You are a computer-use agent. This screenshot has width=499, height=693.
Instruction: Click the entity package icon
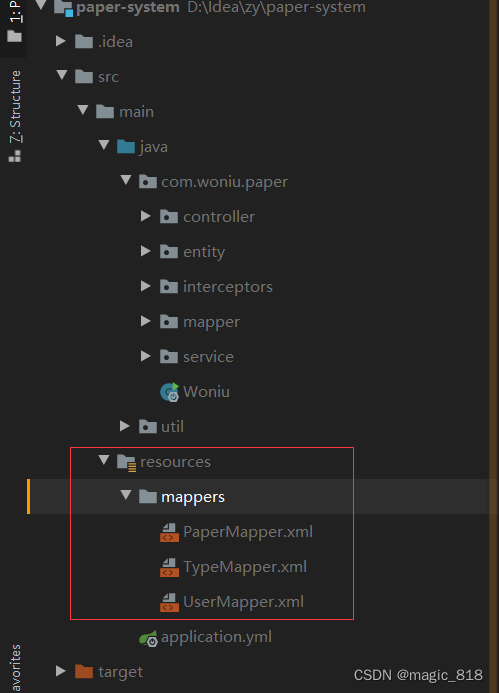pos(169,251)
